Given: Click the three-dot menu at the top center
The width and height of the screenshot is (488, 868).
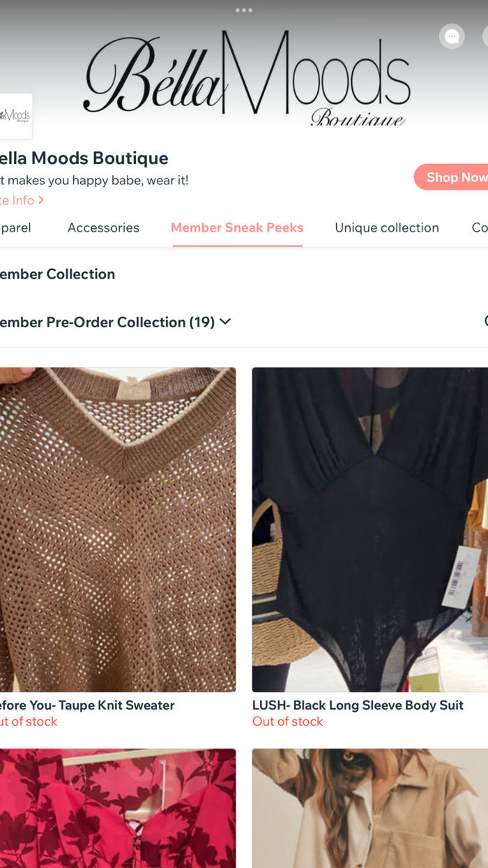Looking at the screenshot, I should [243, 10].
